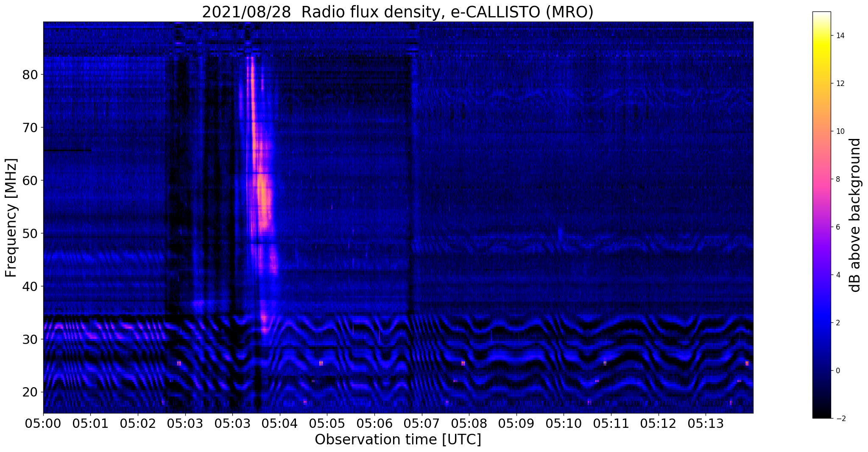This screenshot has height=452, width=868.
Task: Select the 05:02 time tick label
Action: pyautogui.click(x=138, y=423)
